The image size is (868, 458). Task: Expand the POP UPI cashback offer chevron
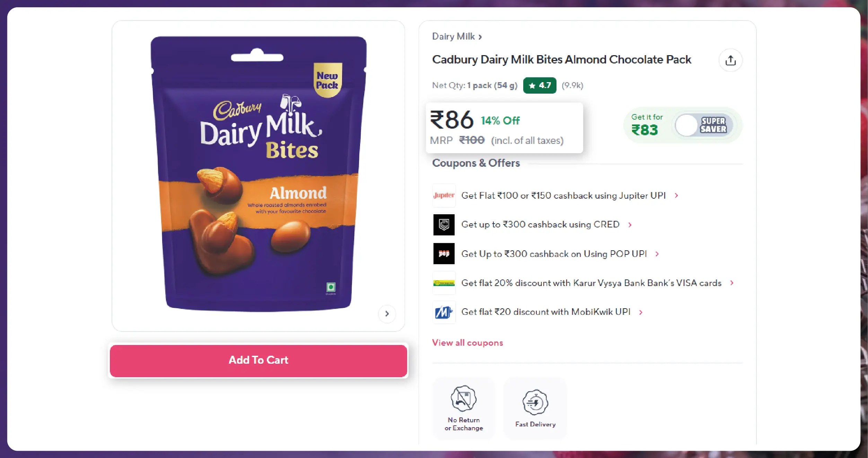point(657,254)
